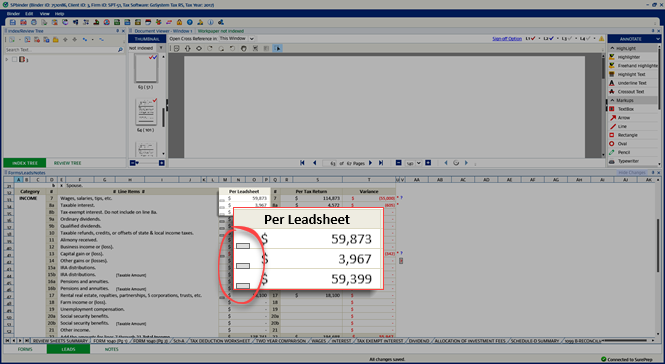Expand binder tree node 1
This screenshot has height=364, width=665.
[x=7, y=60]
